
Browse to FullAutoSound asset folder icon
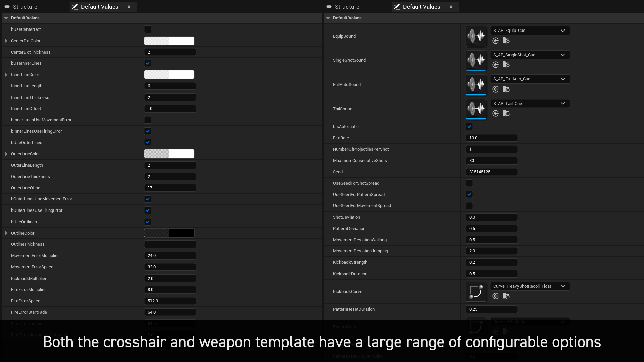pyautogui.click(x=506, y=89)
